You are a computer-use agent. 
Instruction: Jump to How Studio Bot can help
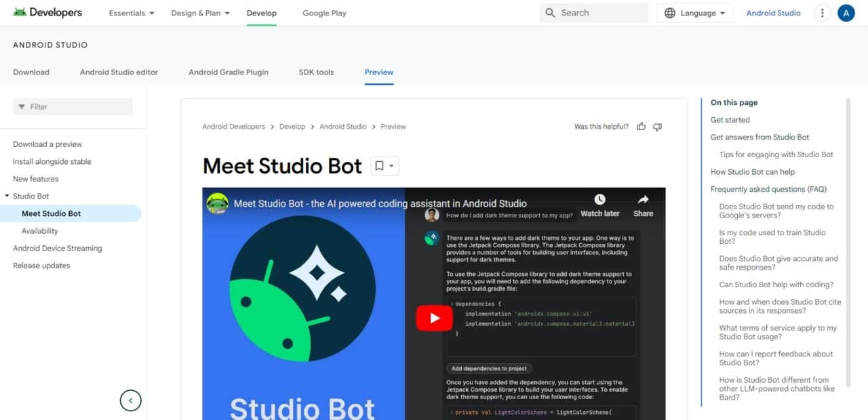point(753,172)
